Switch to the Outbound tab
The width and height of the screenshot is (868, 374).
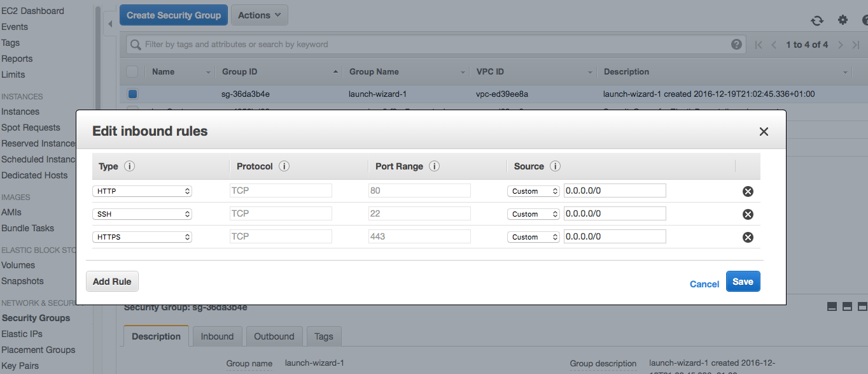274,336
